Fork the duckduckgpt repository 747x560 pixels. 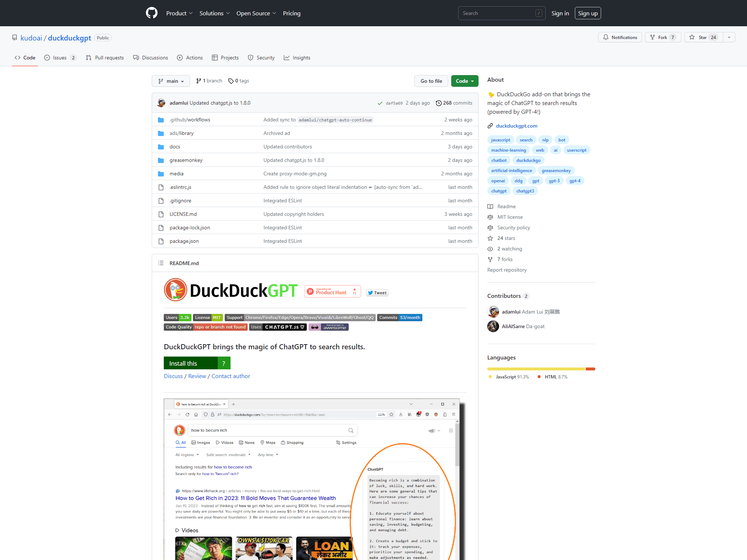663,37
